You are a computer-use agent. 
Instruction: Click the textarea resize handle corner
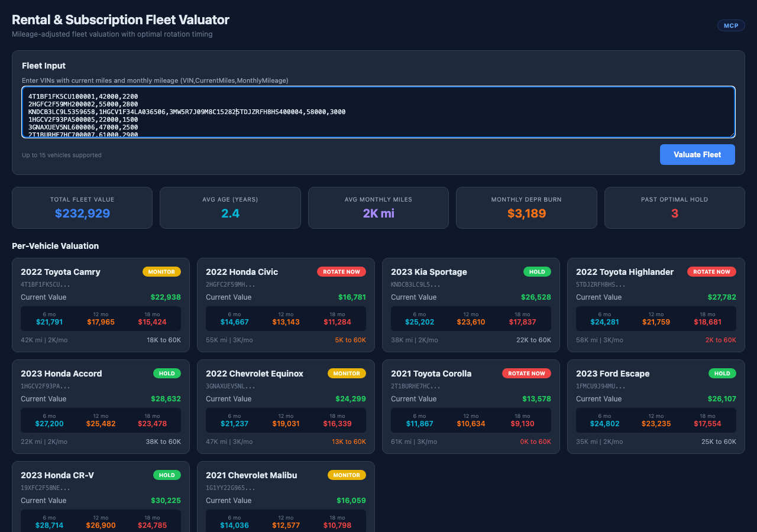pos(731,134)
